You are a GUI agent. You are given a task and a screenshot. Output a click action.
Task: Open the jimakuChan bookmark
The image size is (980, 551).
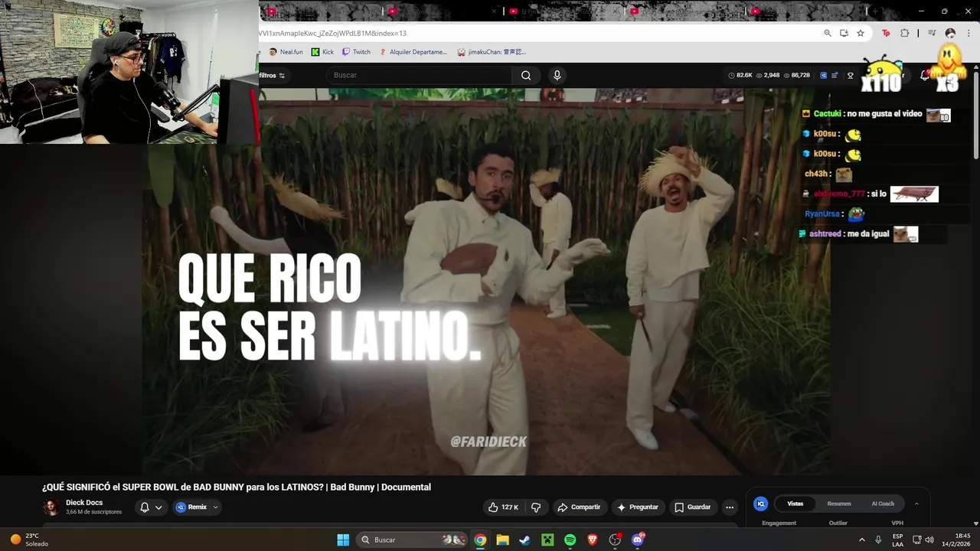(x=492, y=52)
